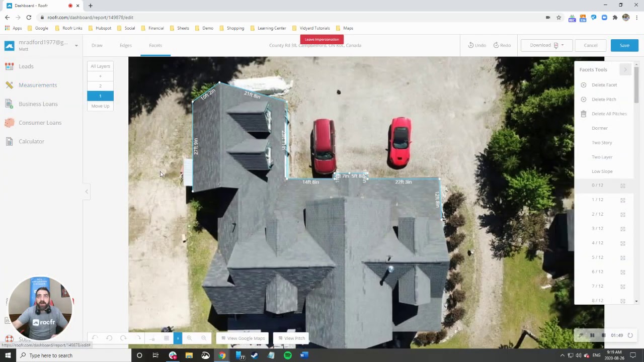Image resolution: width=644 pixels, height=362 pixels.
Task: Expand the mradford1977 account menu
Action: [x=76, y=46]
